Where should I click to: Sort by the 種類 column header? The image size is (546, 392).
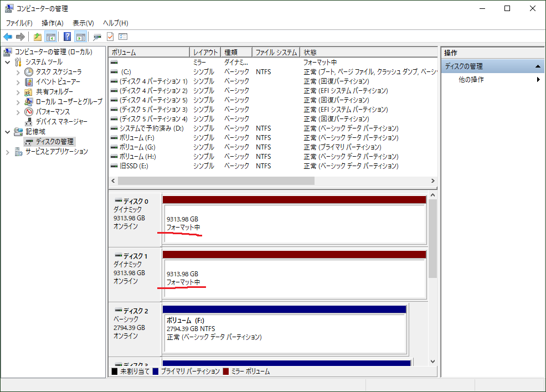pyautogui.click(x=236, y=52)
